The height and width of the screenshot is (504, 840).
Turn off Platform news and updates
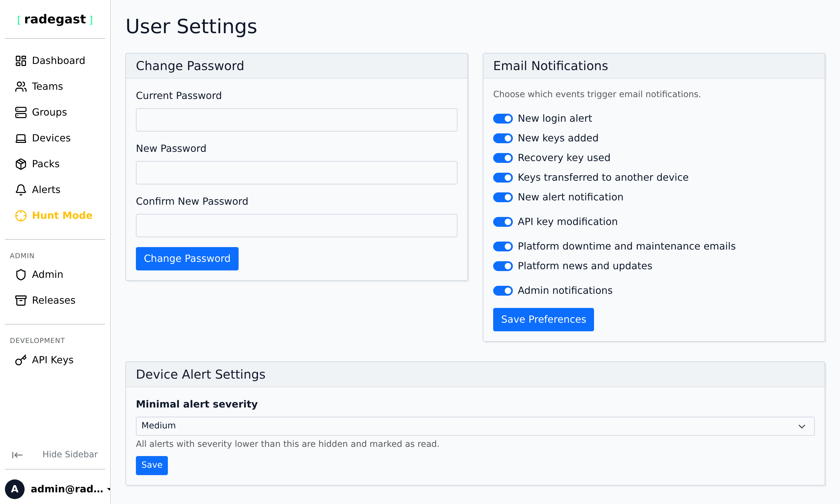[x=503, y=266]
